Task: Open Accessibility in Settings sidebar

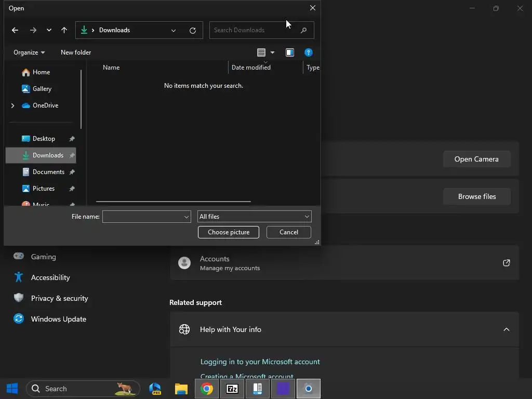Action: [50, 277]
